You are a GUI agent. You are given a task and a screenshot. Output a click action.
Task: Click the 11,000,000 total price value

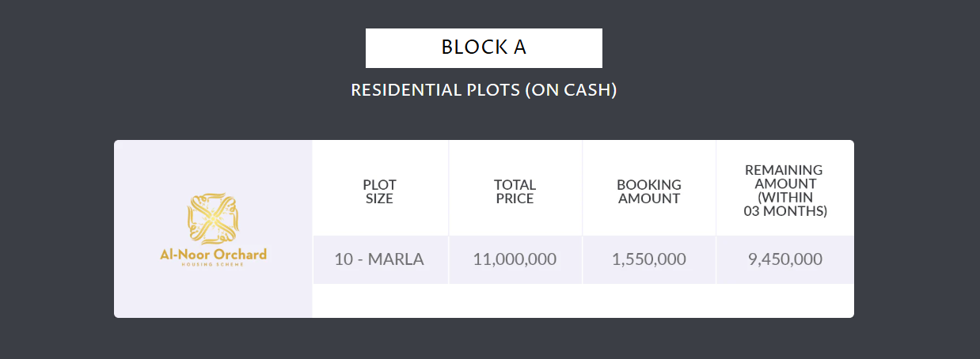[x=515, y=259]
